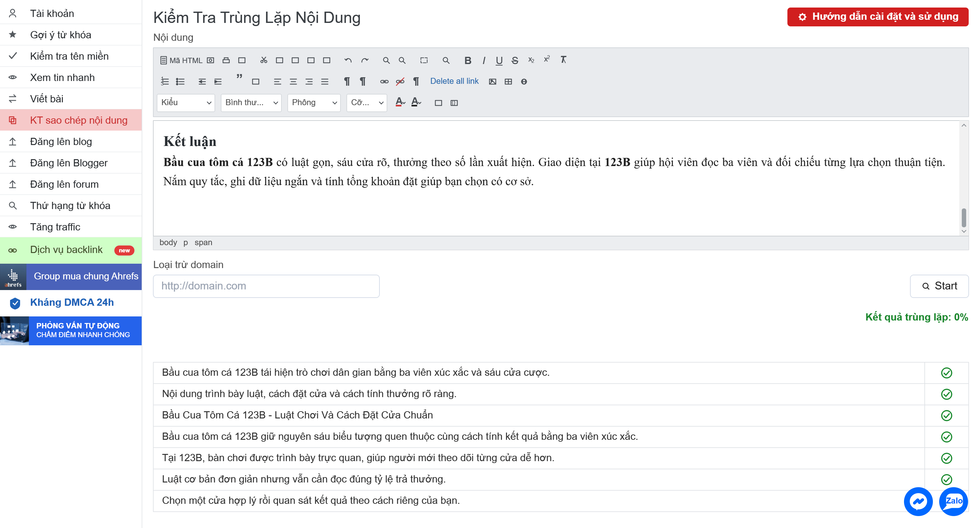The width and height of the screenshot is (980, 528).
Task: Click the Start button
Action: point(939,286)
